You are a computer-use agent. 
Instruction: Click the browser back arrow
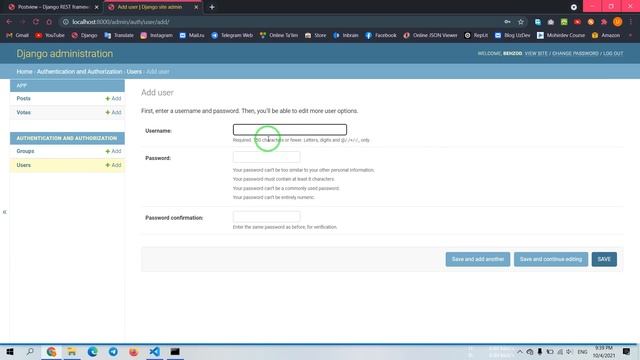click(9, 22)
